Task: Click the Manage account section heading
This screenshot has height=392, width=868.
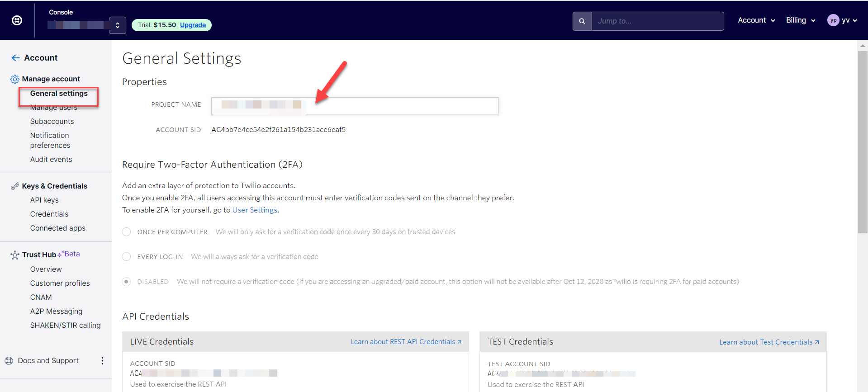Action: point(51,79)
